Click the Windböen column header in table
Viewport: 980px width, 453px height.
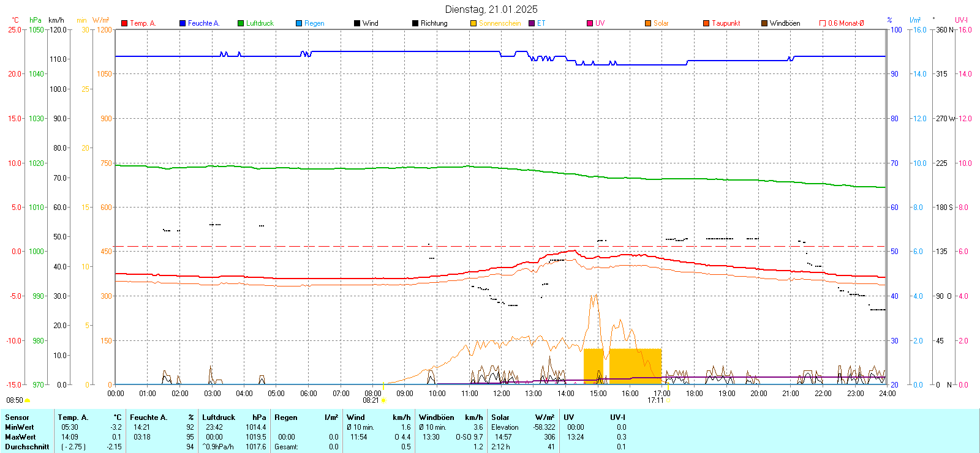coord(437,417)
